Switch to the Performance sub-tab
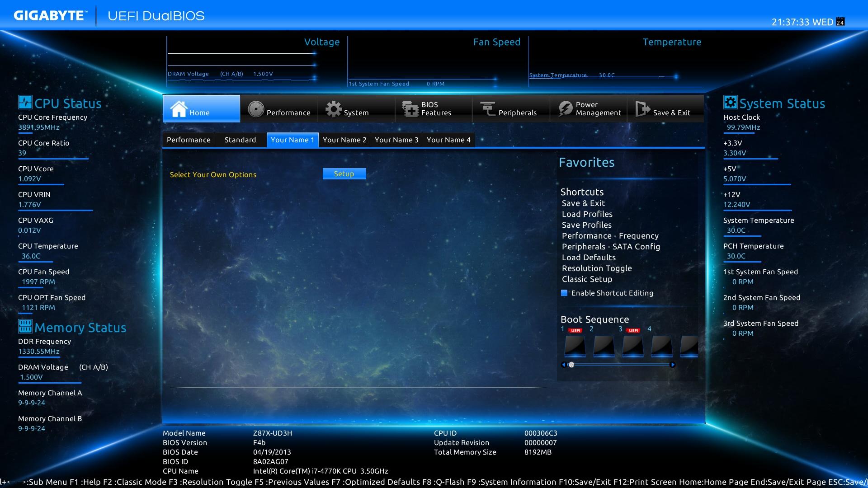The width and height of the screenshot is (868, 488). [189, 140]
